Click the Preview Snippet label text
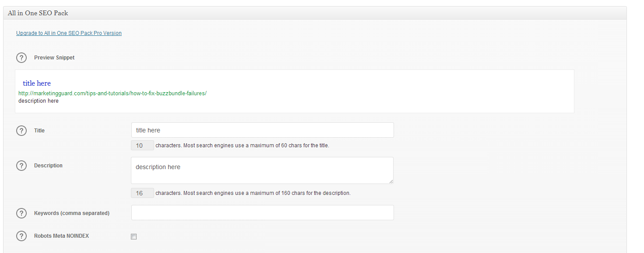This screenshot has height=253, width=644. (x=54, y=58)
